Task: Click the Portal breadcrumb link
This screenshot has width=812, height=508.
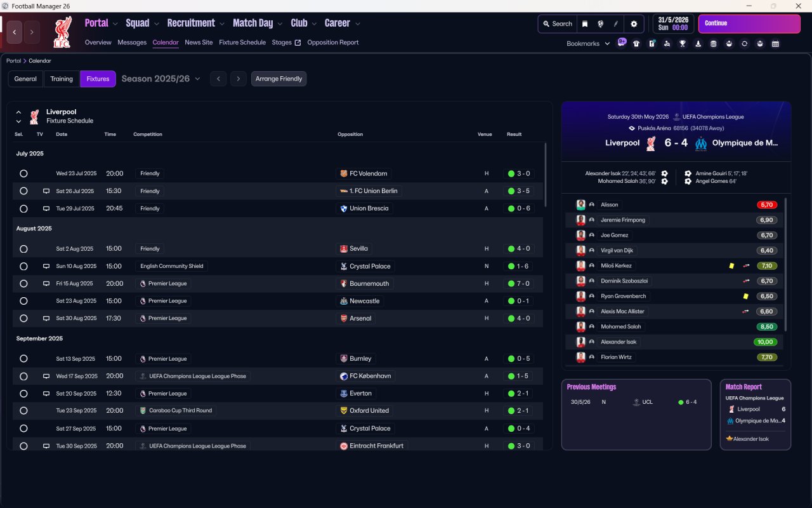Action: (x=13, y=61)
